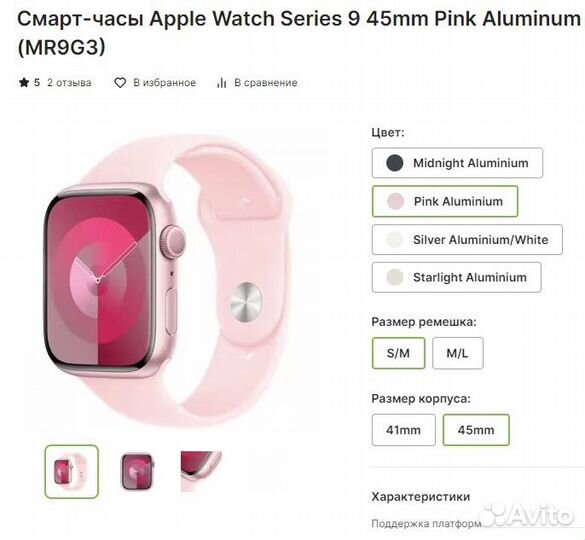The height and width of the screenshot is (540, 585).
Task: Add product to В сравнение
Action: [266, 82]
